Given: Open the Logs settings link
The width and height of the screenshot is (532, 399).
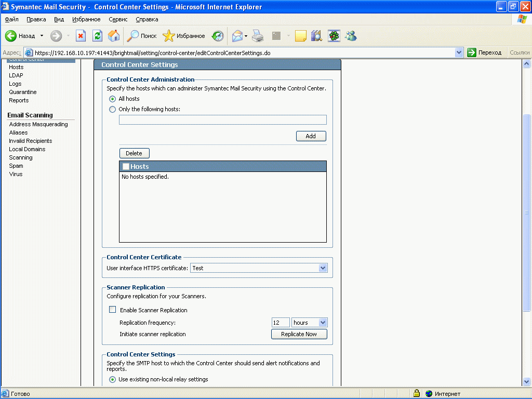Looking at the screenshot, I should click(x=15, y=84).
